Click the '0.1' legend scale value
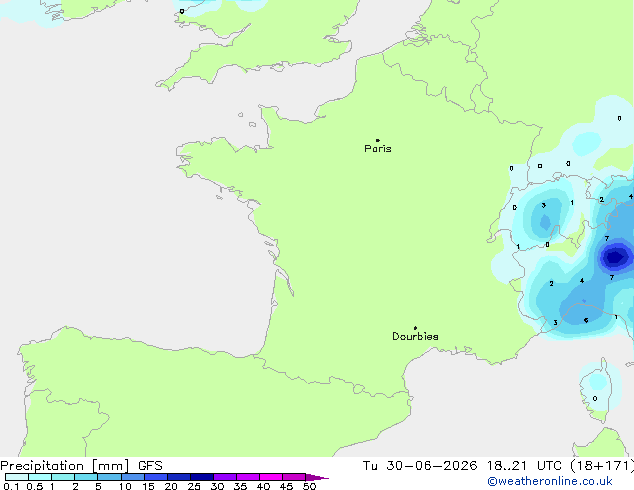Viewport: 634px width, 490px height. pos(11,486)
